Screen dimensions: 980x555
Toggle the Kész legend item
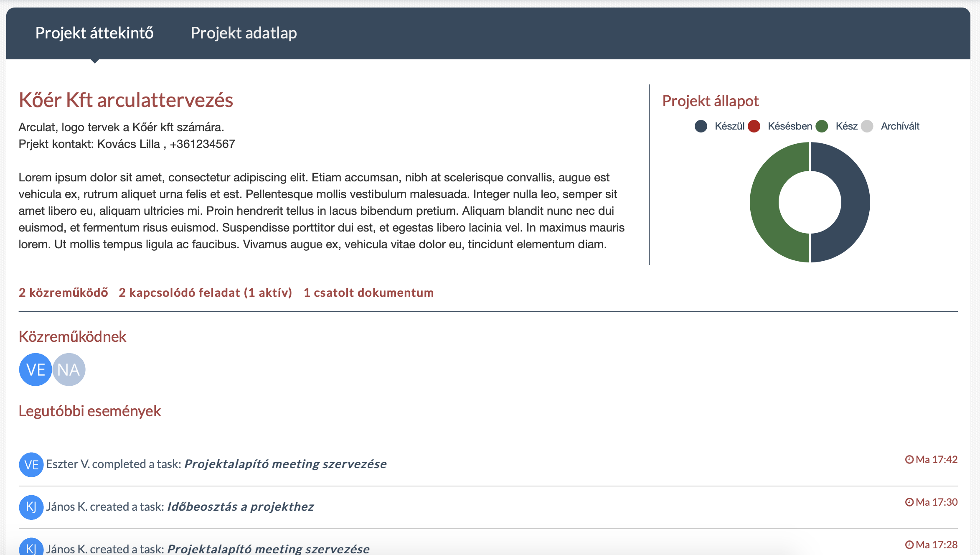[x=837, y=126]
